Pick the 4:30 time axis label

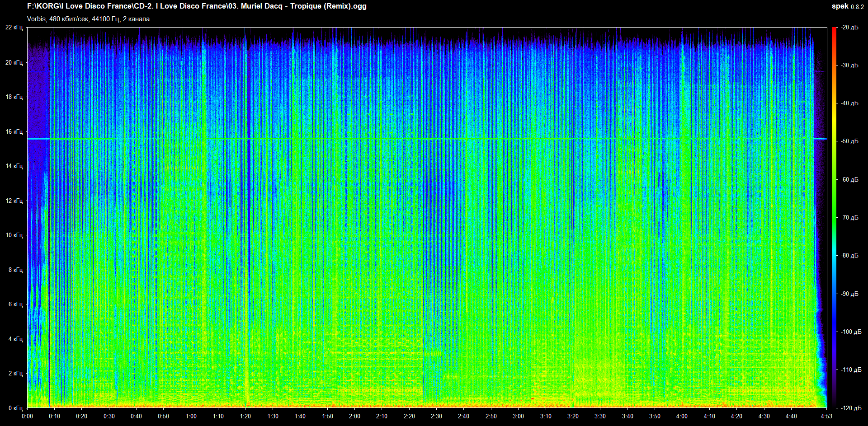pos(764,416)
